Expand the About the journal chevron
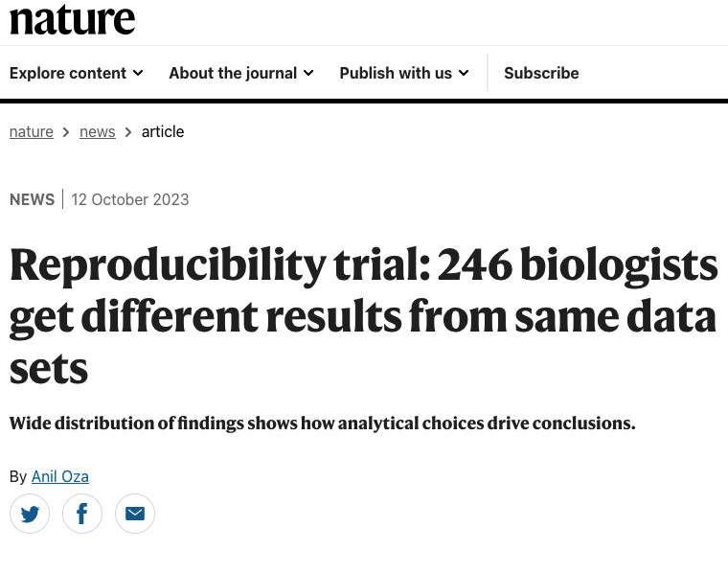The image size is (728, 573). coord(308,73)
